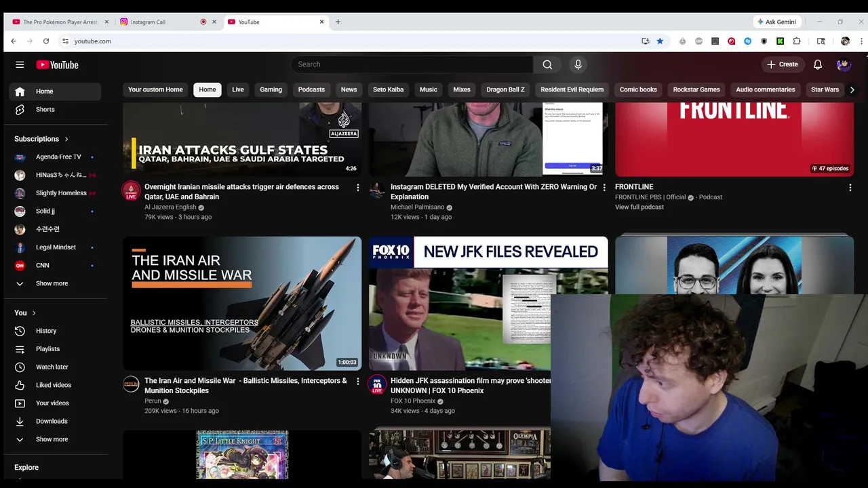Show more subscriptions
Screen dimensions: 868x488
(53, 283)
